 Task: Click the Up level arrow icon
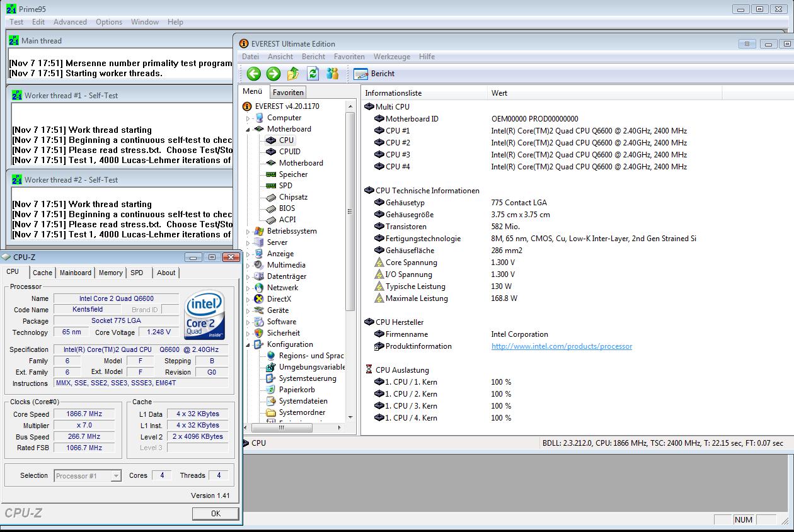[293, 74]
